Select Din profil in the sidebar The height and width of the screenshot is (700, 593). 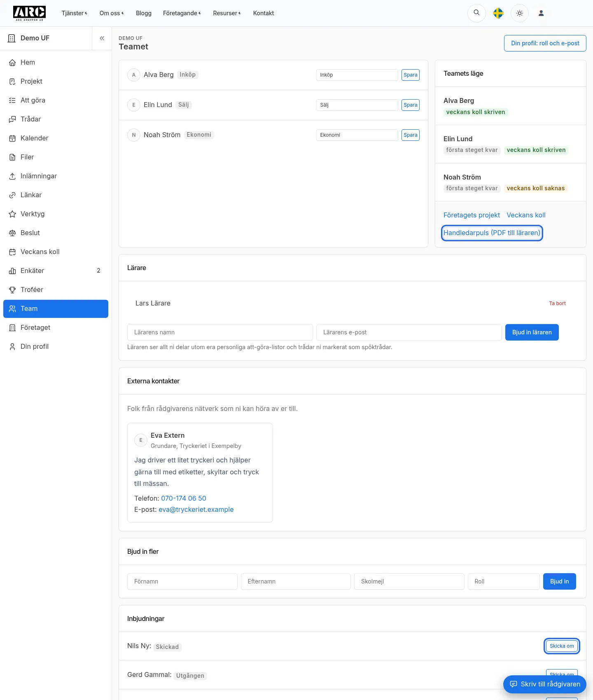coord(56,347)
